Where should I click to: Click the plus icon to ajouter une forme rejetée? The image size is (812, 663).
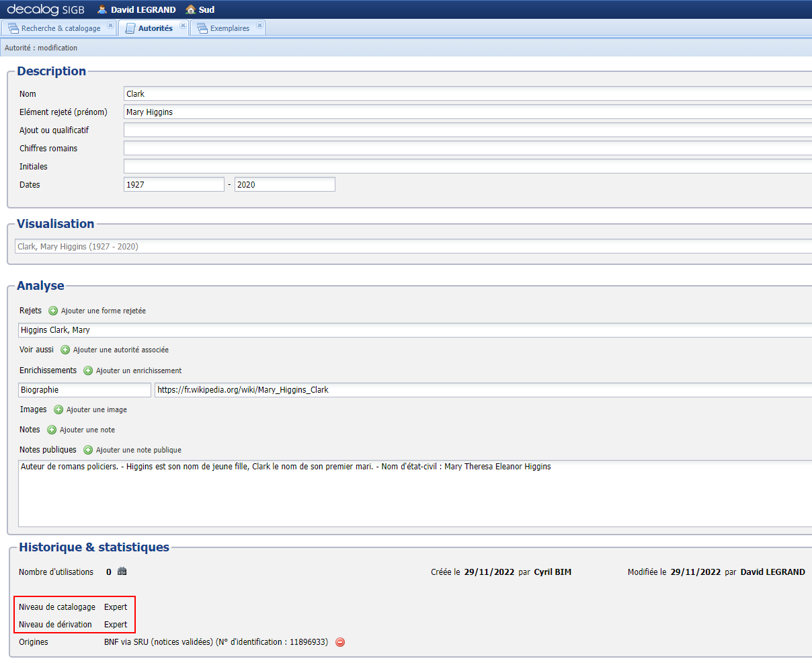pyautogui.click(x=52, y=311)
